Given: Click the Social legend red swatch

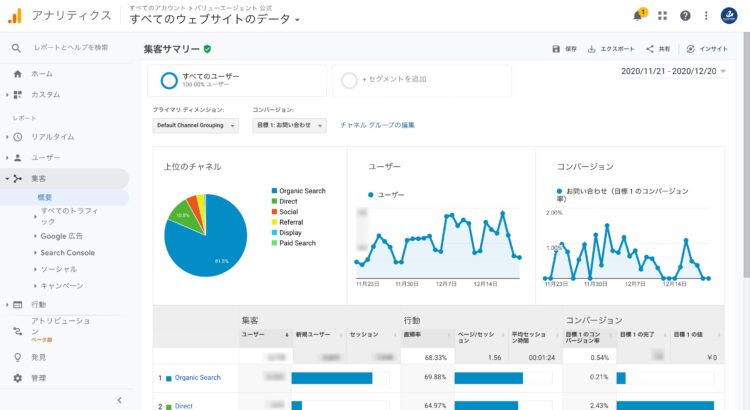Looking at the screenshot, I should click(x=275, y=211).
